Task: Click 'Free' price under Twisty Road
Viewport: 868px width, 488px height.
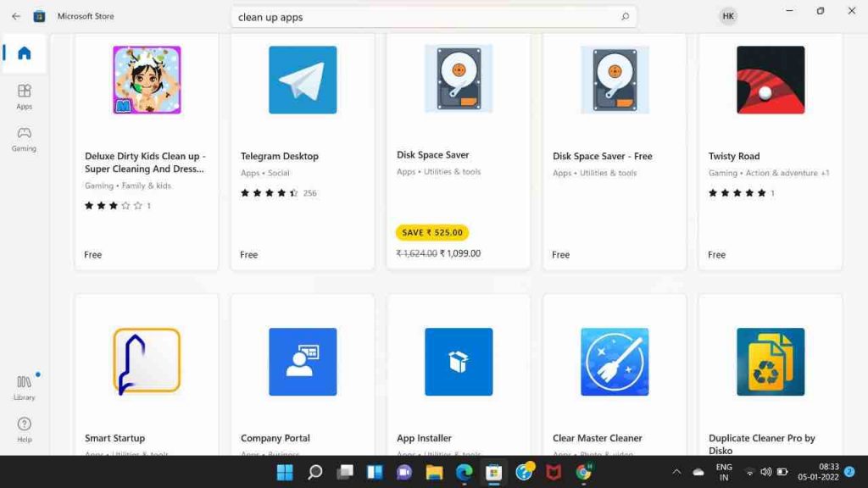Action: coord(716,254)
